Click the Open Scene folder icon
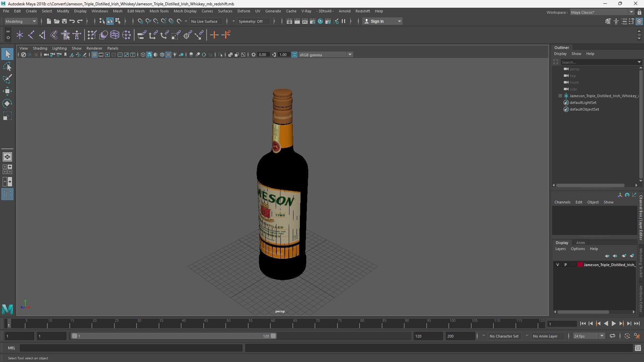The image size is (644, 362). pos(56,21)
